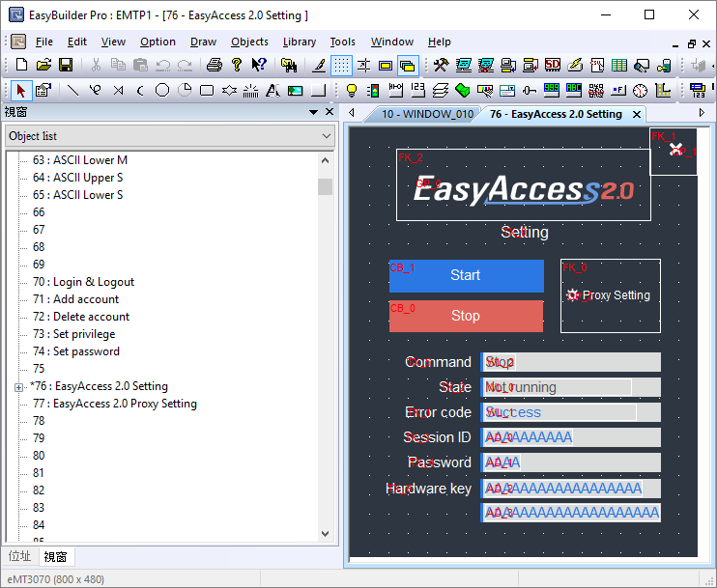Screen dimensions: 717x588
Task: Add a Function Key (F) object
Action: click(618, 91)
